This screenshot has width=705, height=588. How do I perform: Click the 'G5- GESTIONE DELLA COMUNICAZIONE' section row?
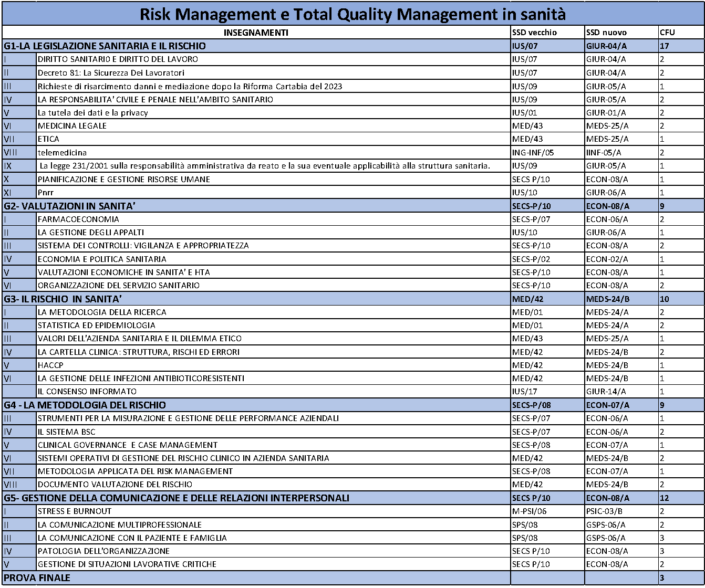[352, 498]
